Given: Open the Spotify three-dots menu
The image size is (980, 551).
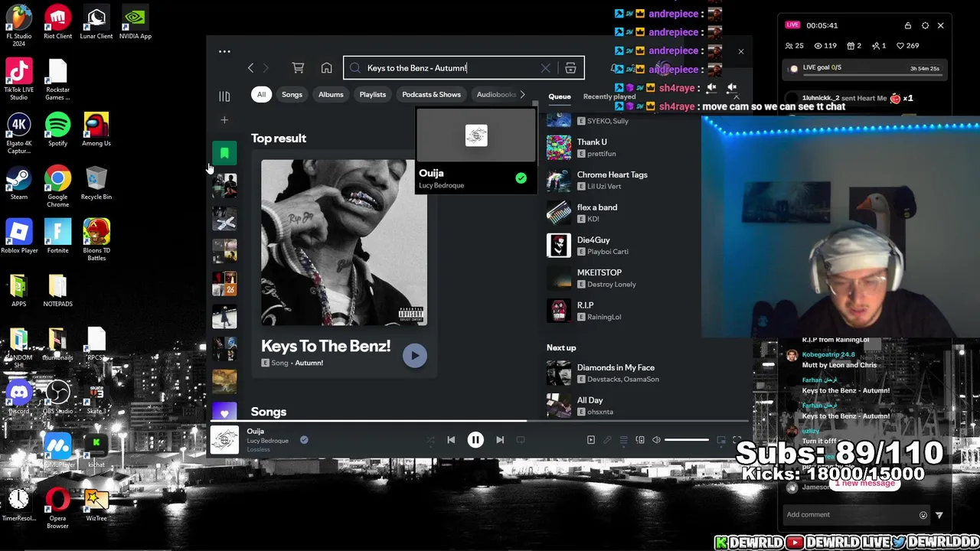Looking at the screenshot, I should (x=224, y=51).
